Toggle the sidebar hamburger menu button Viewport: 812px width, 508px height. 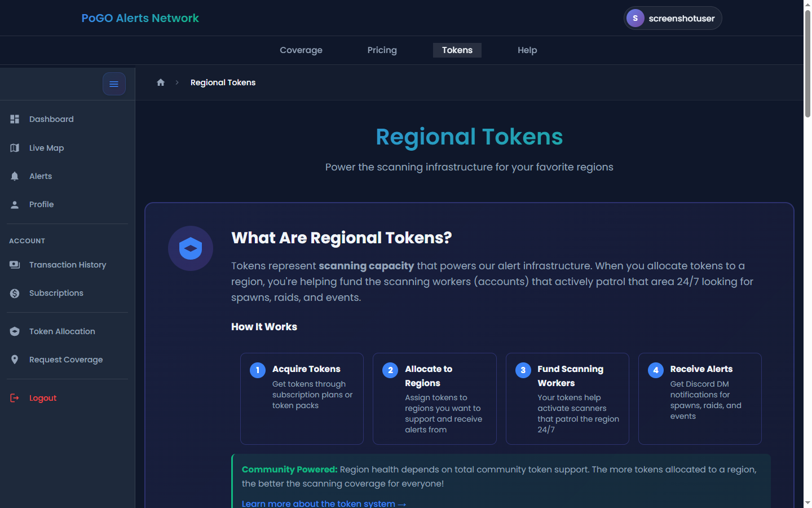pos(114,84)
